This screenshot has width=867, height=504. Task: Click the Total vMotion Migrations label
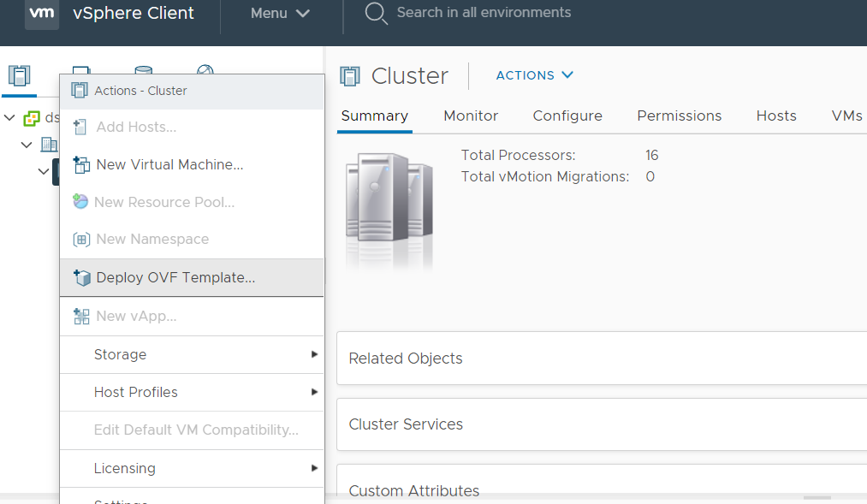pos(545,177)
